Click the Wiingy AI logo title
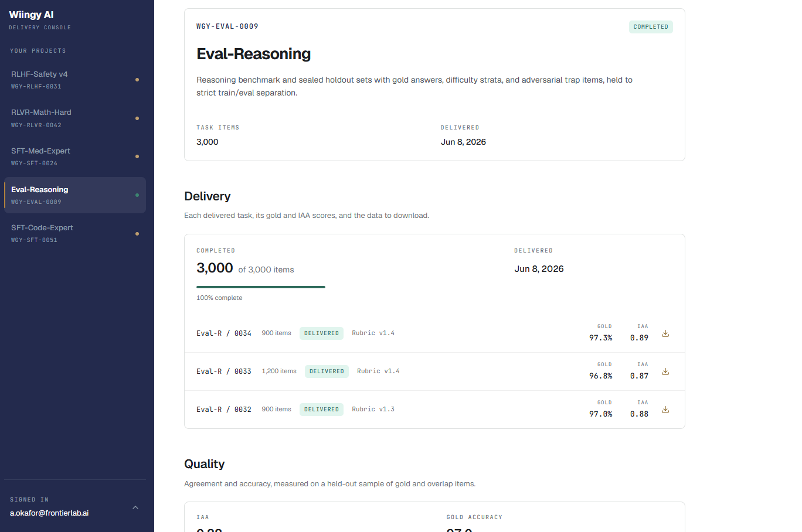Viewport: 802px width, 532px height. 31,15
